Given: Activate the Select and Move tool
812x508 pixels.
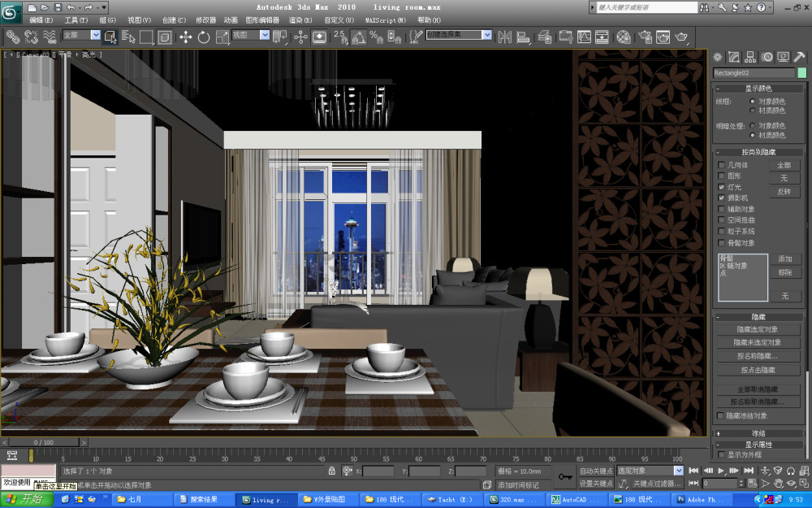Looking at the screenshot, I should [185, 37].
